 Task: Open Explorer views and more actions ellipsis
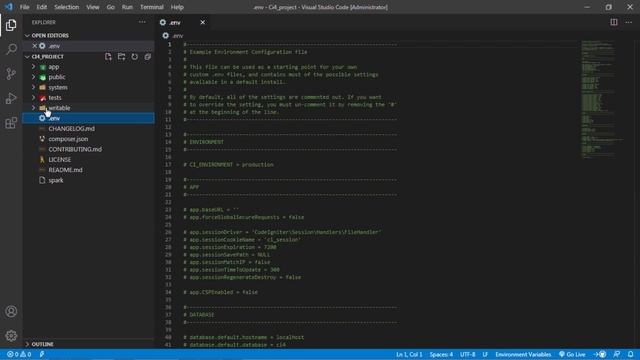[x=142, y=22]
